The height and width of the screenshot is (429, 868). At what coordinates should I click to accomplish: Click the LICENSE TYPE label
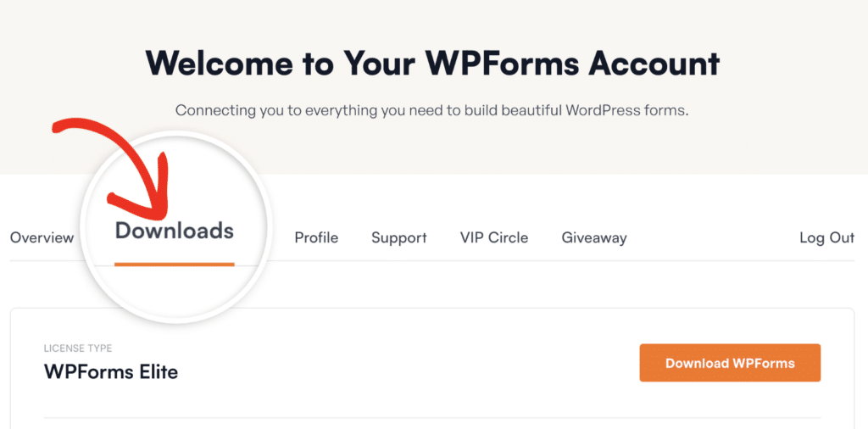tap(78, 348)
